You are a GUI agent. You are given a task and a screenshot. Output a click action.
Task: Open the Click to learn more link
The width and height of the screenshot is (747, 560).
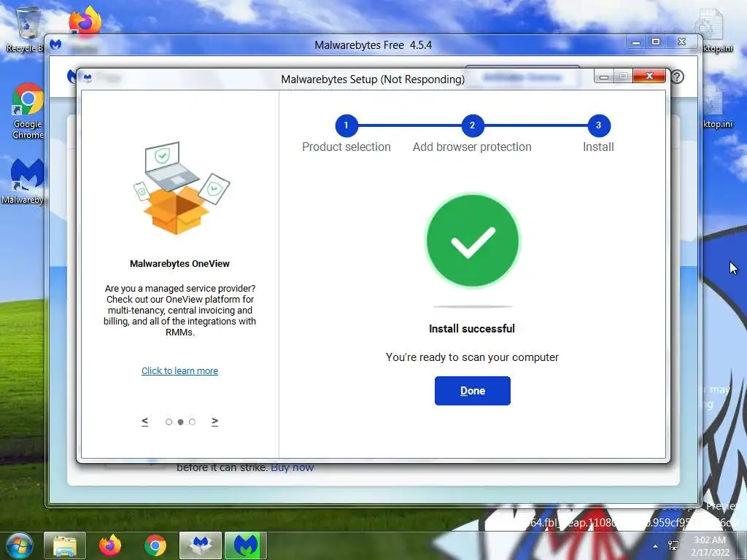(x=179, y=370)
